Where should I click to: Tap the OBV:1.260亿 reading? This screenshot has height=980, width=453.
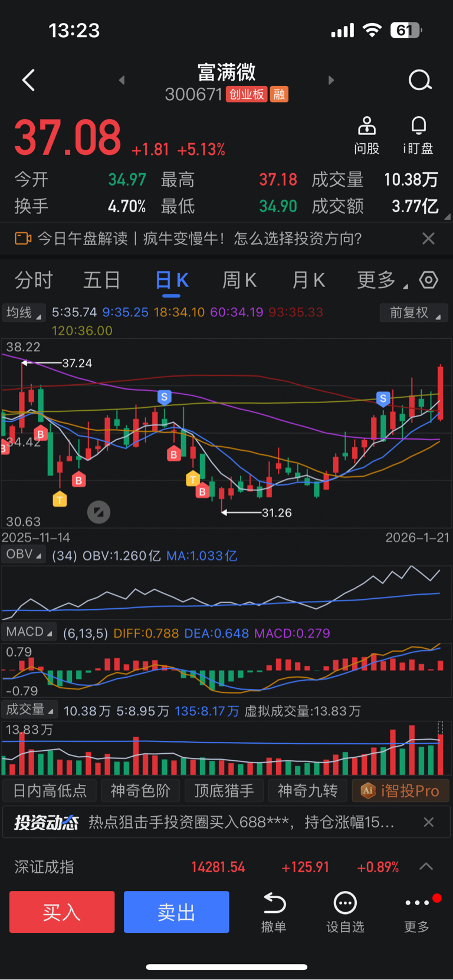(122, 556)
